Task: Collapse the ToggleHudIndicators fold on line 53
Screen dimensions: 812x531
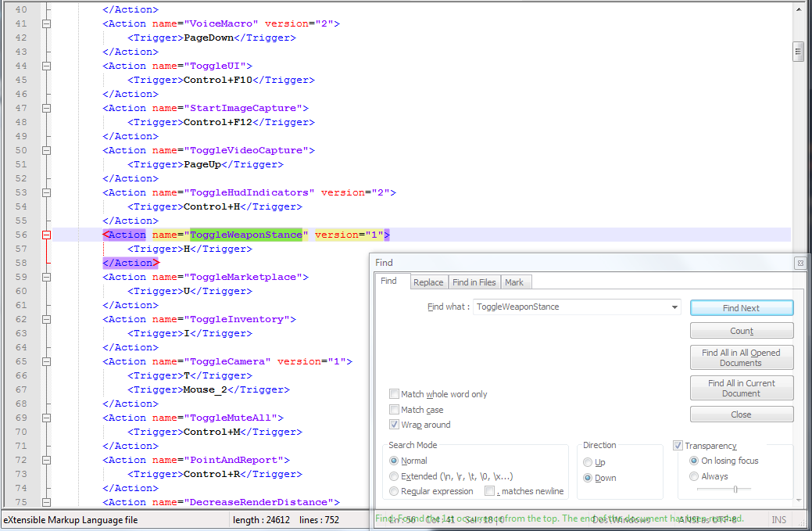Action: [x=47, y=192]
